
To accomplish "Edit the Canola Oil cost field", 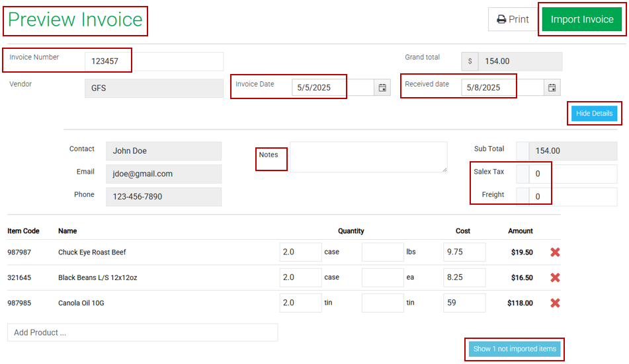I will click(464, 303).
